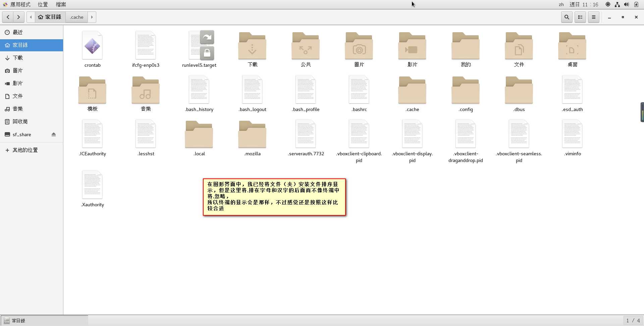This screenshot has height=326, width=644.
Task: Click the path bar left scroll arrow
Action: click(31, 17)
